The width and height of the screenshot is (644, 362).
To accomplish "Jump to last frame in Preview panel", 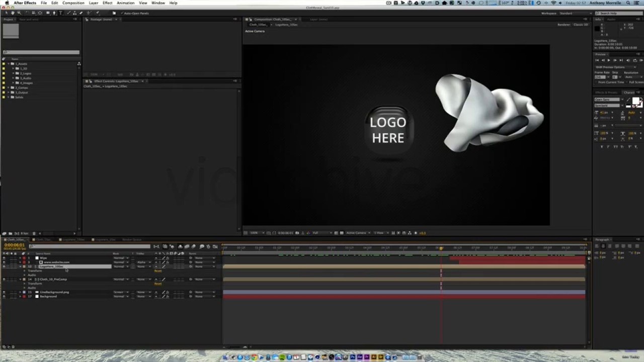I will (621, 60).
